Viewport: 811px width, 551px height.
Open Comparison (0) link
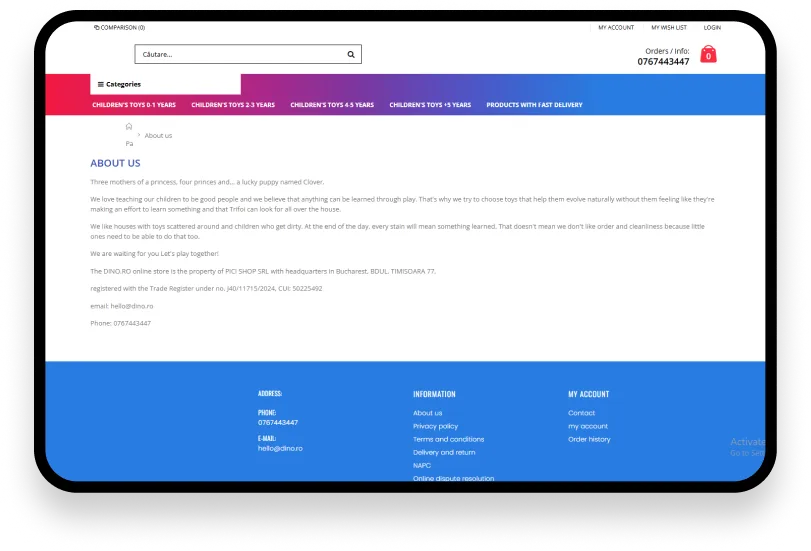click(119, 27)
